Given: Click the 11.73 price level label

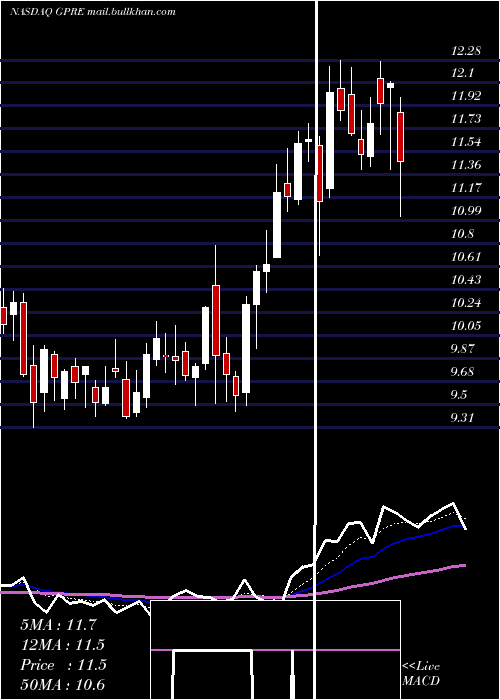Looking at the screenshot, I should click(466, 119).
